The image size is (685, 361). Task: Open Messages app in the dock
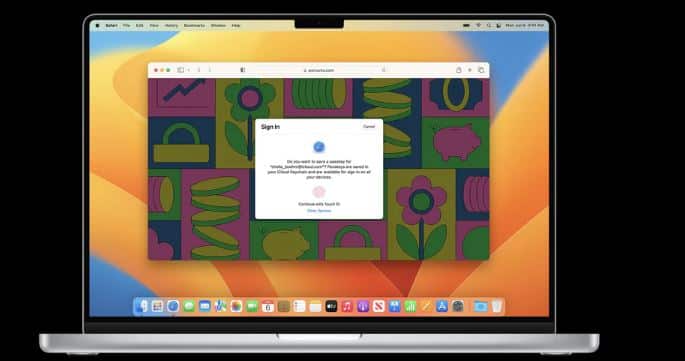tap(189, 306)
